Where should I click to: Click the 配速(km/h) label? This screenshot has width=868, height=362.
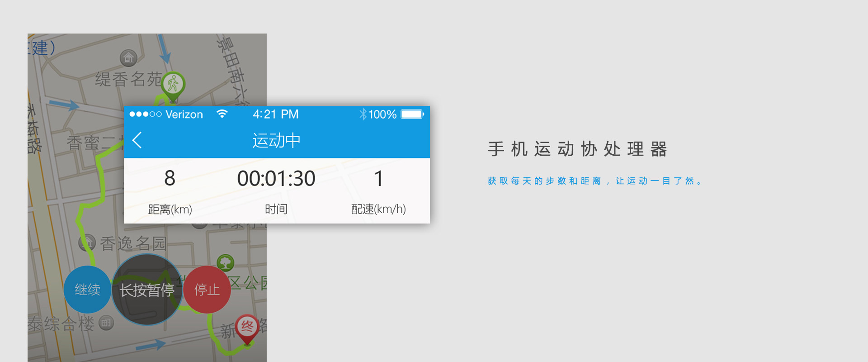click(x=378, y=209)
